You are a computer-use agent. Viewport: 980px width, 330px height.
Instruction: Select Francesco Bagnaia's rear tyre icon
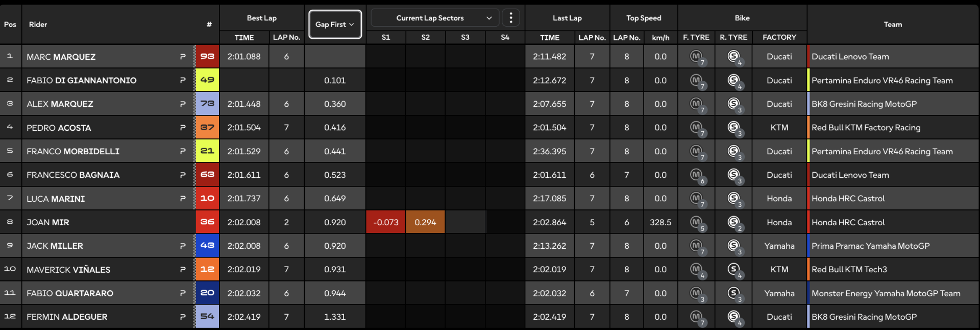[734, 175]
